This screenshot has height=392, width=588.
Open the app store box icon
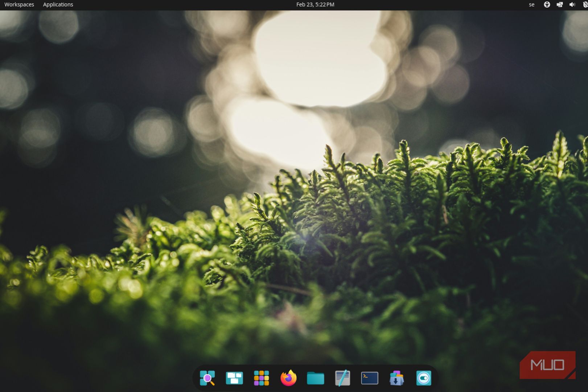(396, 378)
